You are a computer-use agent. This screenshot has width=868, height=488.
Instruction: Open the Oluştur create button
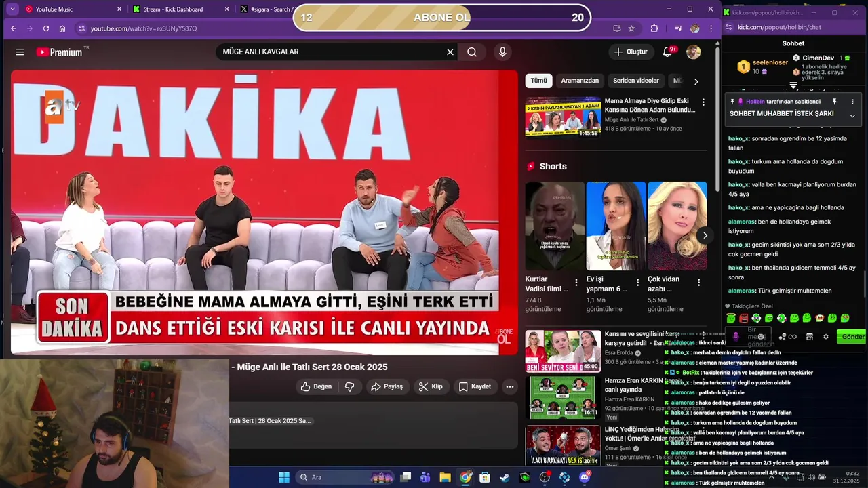coord(631,52)
